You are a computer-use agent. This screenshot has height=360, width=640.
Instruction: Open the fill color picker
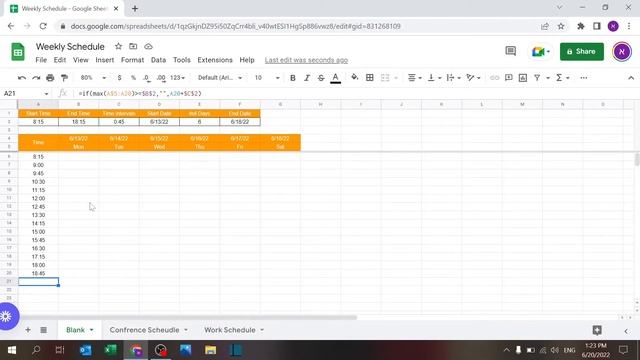click(x=355, y=78)
